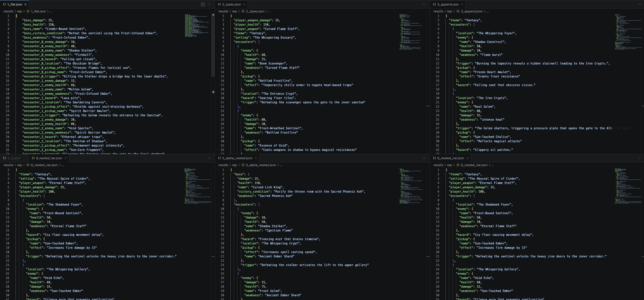Screen dimensions: 644x300
Task: Click "Frost Golem" in 5_alpha_nested.json
Action: (x=269, y=291)
